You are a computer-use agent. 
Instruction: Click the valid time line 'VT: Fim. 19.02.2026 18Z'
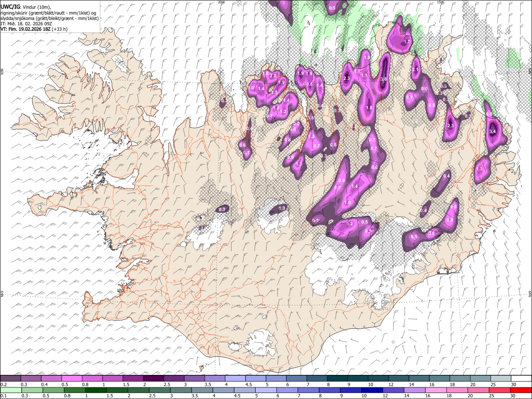point(25,29)
